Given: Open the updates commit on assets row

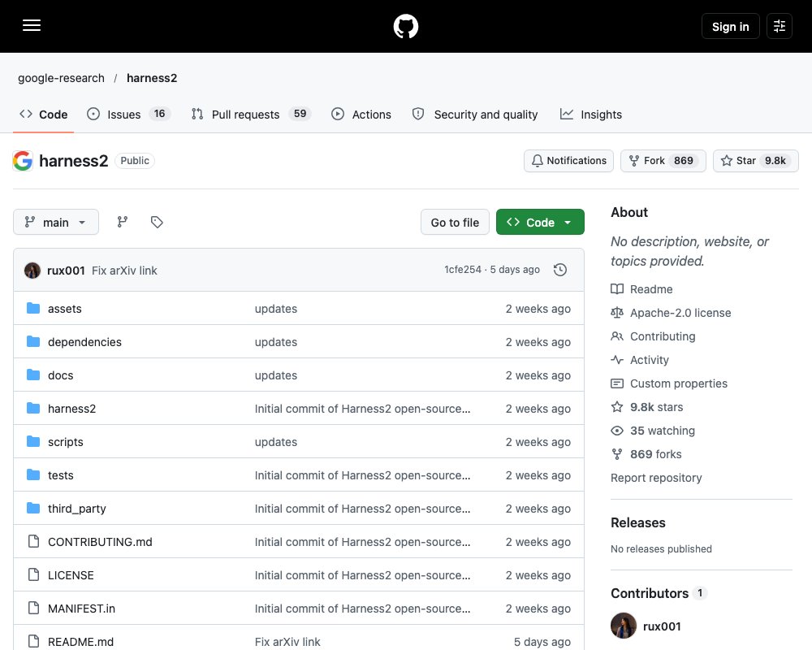Looking at the screenshot, I should coord(276,309).
